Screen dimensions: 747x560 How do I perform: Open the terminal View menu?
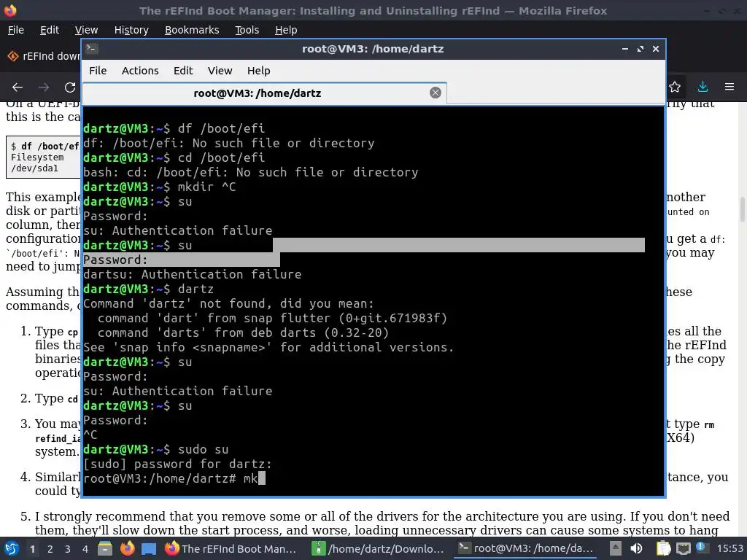220,71
